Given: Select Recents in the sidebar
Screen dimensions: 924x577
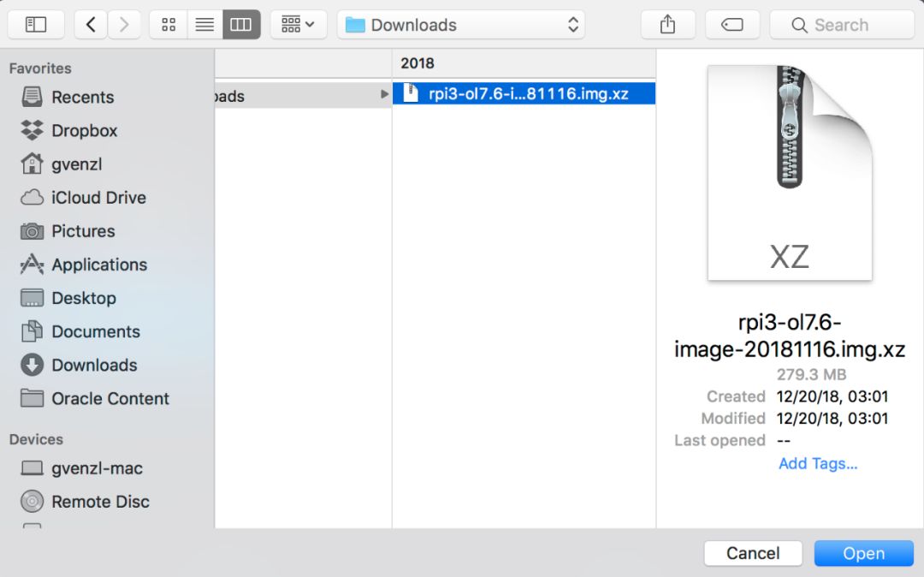Looking at the screenshot, I should 82,97.
